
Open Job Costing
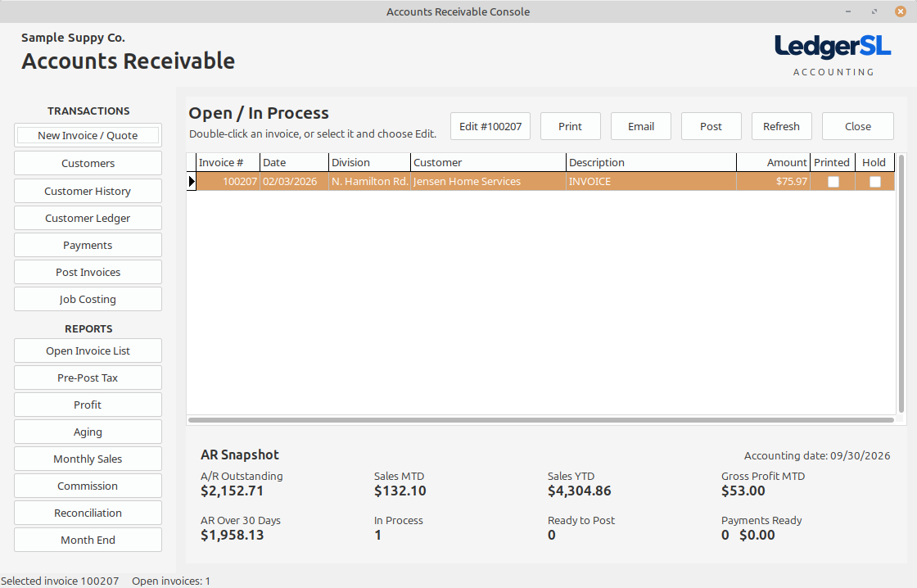click(88, 299)
